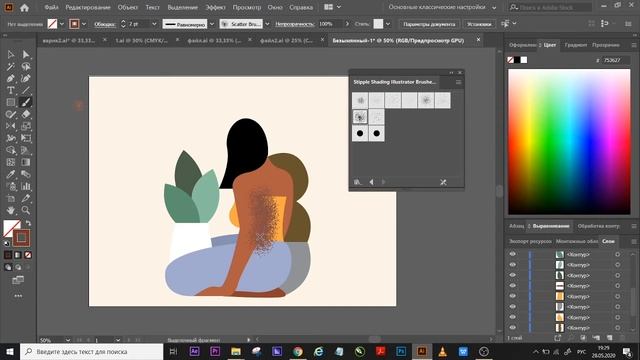Open Brush Libraries menu in Stipple panel
Image resolution: width=640 pixels, height=360 pixels.
click(358, 182)
